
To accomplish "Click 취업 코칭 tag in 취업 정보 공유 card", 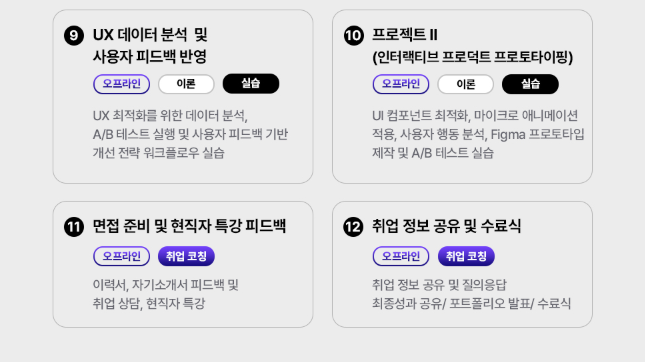I will pyautogui.click(x=466, y=256).
